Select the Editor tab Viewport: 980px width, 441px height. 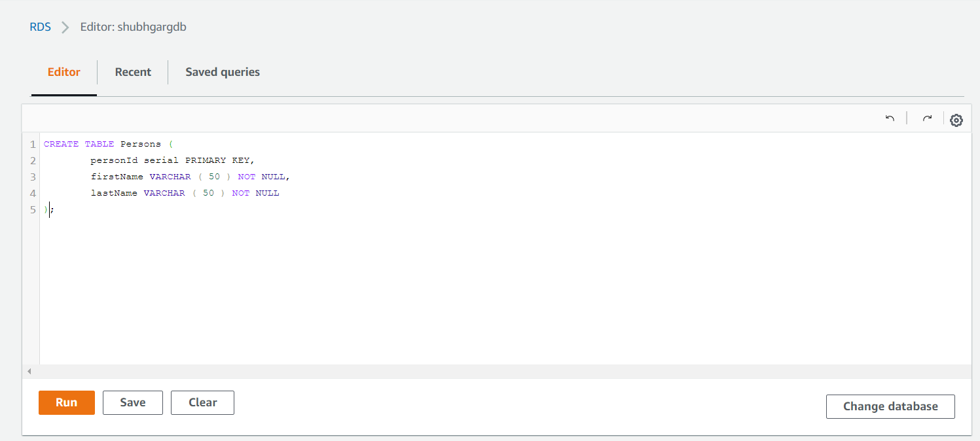pyautogui.click(x=63, y=72)
